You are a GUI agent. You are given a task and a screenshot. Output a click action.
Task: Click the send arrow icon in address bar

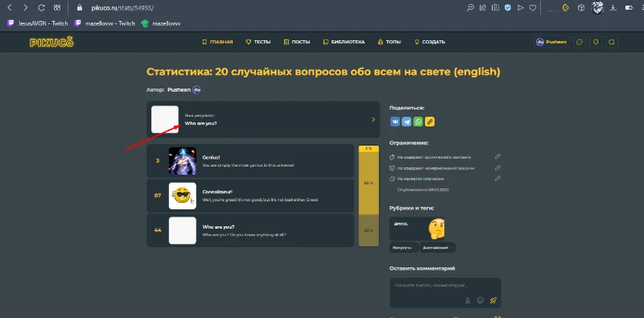pos(520,8)
